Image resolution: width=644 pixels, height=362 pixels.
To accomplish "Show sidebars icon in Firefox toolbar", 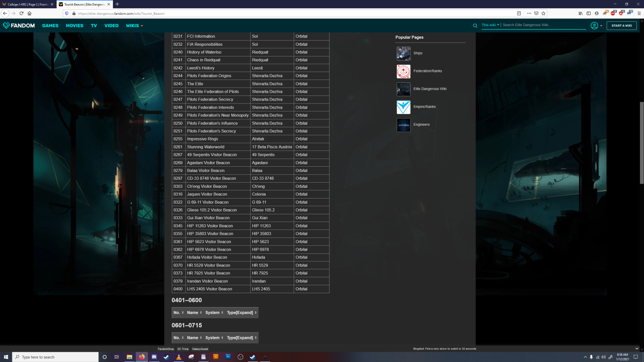I will click(x=589, y=13).
